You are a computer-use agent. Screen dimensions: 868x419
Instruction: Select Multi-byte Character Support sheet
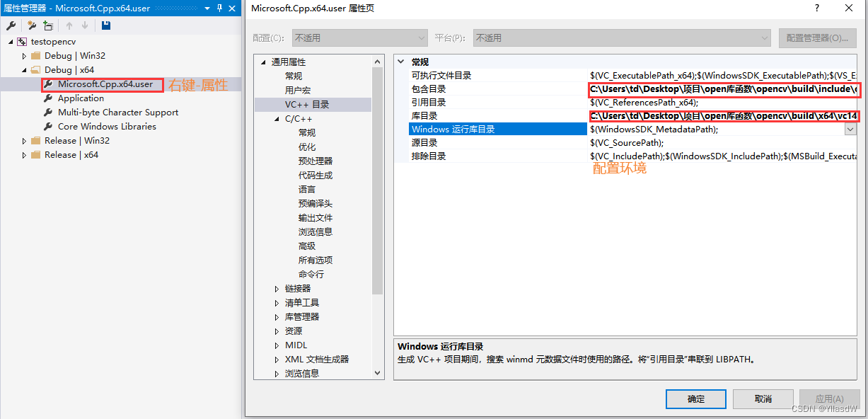[x=118, y=113]
